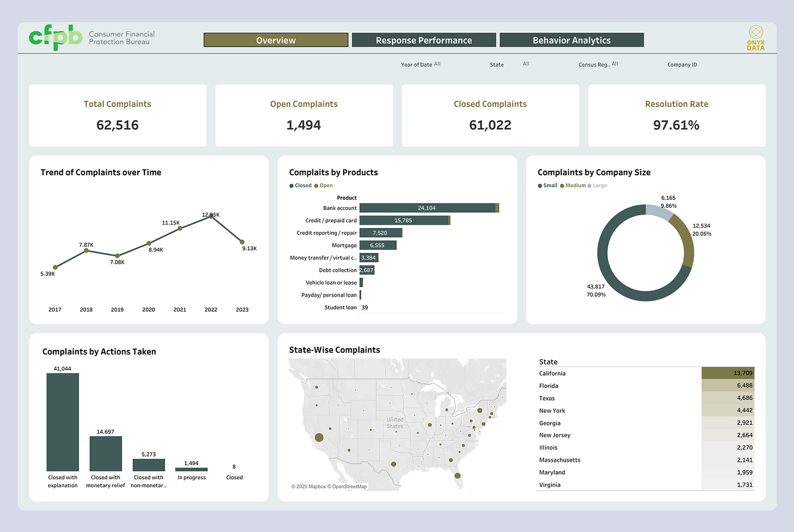This screenshot has width=794, height=532.
Task: Select the Overview tab
Action: tap(276, 40)
